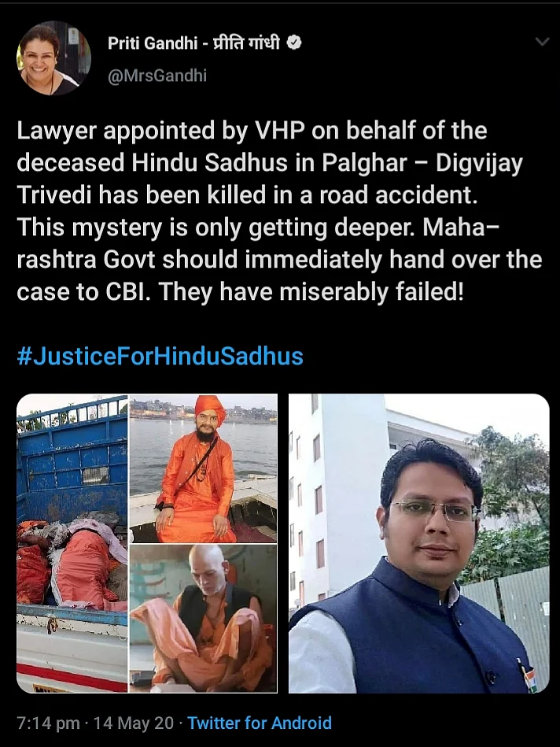Open photo of man in navy vest

click(x=419, y=544)
